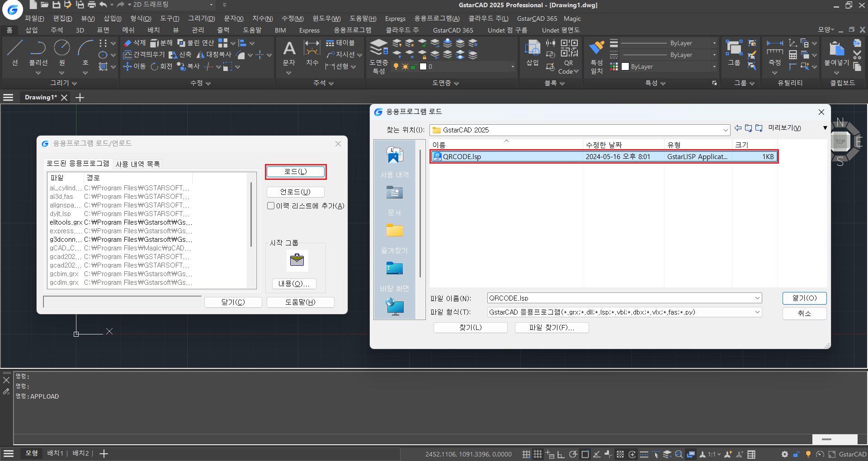Open the Express menu

pyautogui.click(x=395, y=19)
